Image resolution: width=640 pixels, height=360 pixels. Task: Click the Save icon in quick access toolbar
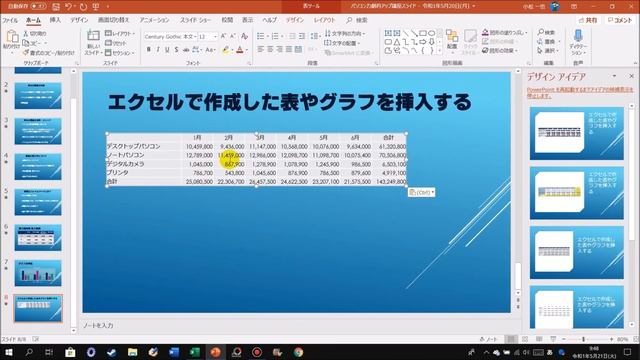coord(56,7)
